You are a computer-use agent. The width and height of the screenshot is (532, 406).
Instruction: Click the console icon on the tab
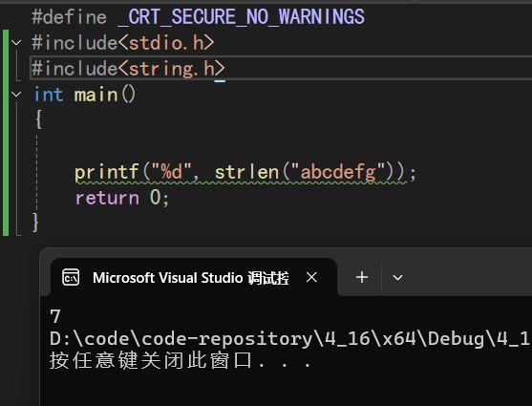[x=71, y=277]
